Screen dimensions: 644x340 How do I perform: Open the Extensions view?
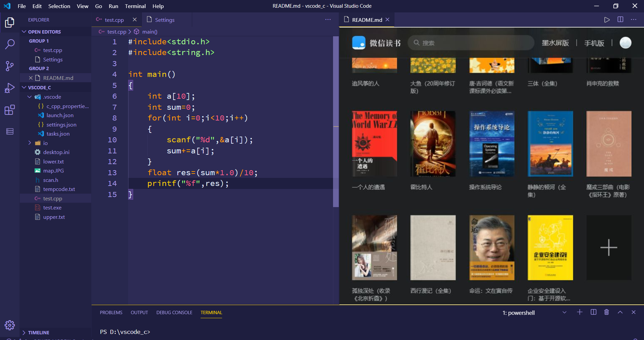pyautogui.click(x=10, y=110)
